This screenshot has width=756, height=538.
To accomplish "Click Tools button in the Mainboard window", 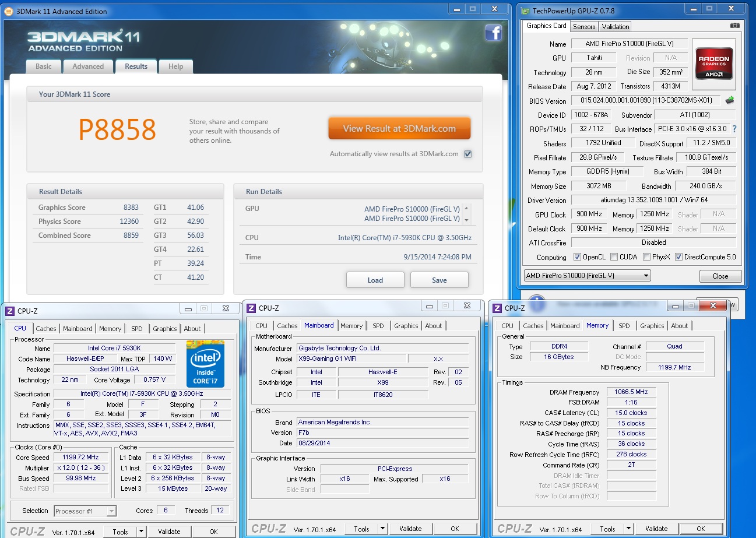I will pos(361,529).
